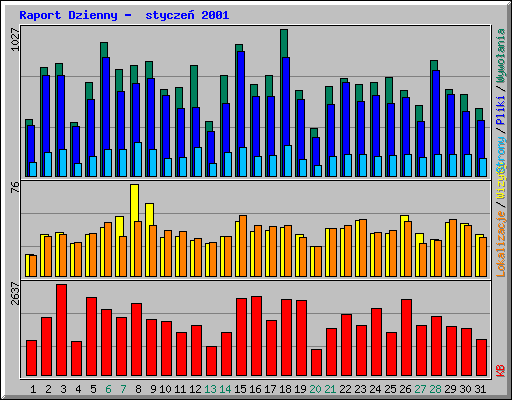Click the red KB bar for day 26
The height and width of the screenshot is (400, 512).
click(406, 337)
